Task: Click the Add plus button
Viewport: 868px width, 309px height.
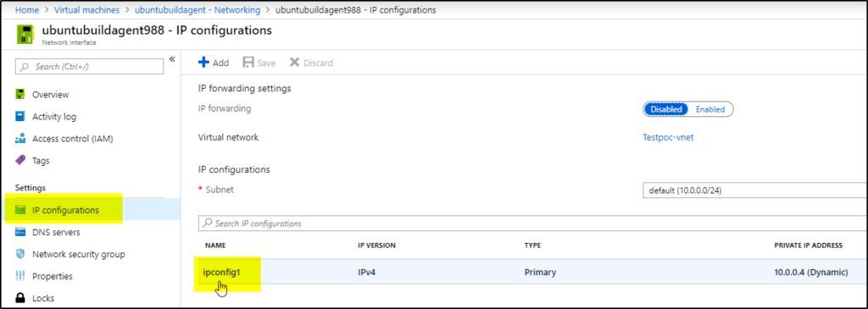Action: (x=213, y=63)
